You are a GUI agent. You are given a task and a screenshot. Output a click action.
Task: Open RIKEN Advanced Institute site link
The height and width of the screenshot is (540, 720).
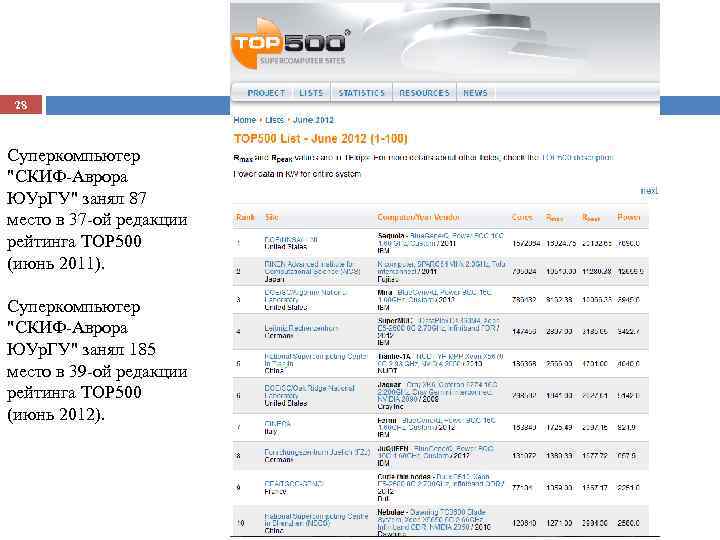(312, 268)
